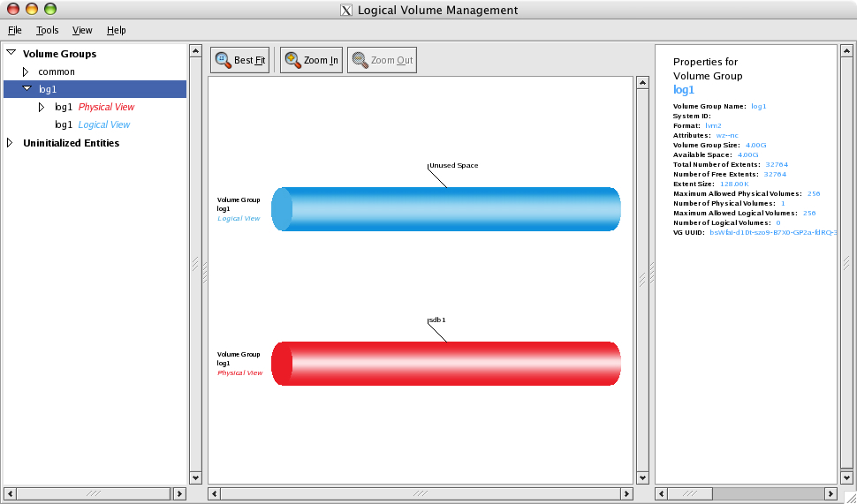Click the X11 icon in title bar
The width and height of the screenshot is (857, 504).
[x=346, y=11]
